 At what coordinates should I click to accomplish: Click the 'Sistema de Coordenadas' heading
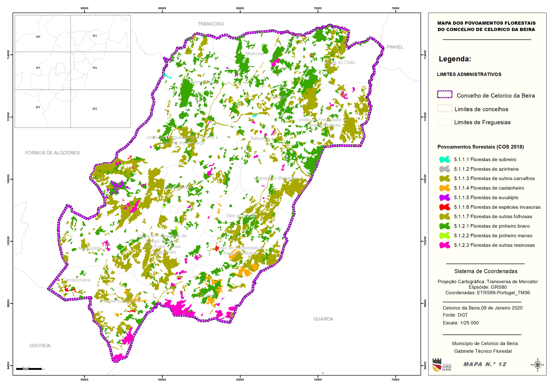pos(486,271)
